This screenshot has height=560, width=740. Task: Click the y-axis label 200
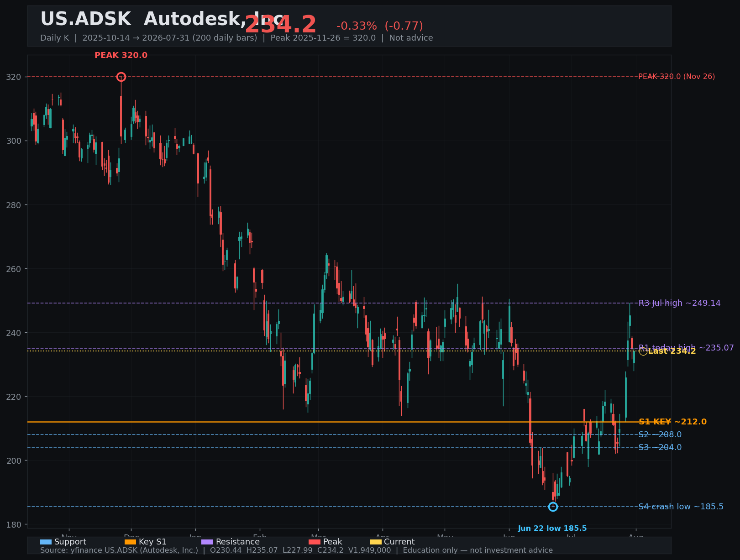click(x=14, y=461)
